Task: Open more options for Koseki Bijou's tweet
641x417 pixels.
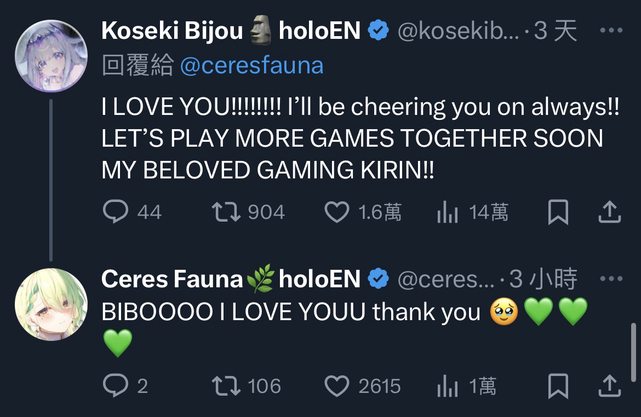Action: [610, 31]
